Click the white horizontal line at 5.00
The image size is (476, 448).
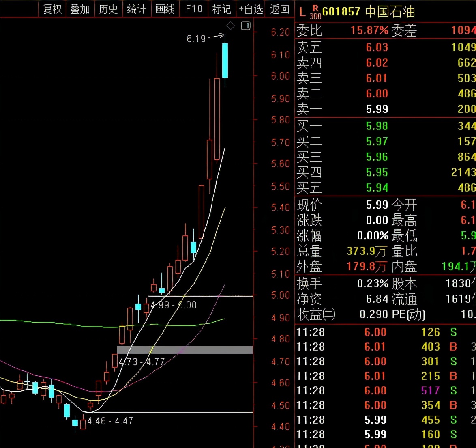[201, 296]
